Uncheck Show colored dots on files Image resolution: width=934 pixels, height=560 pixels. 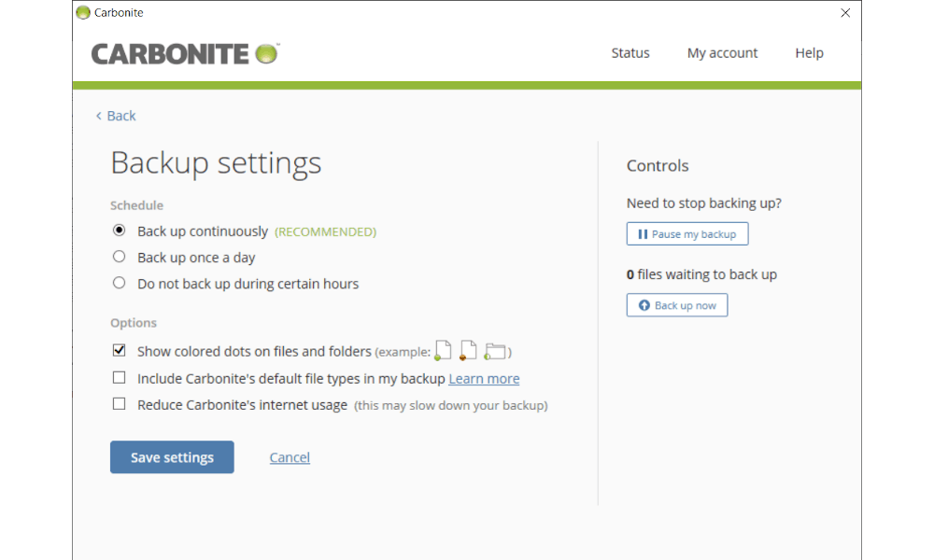119,351
